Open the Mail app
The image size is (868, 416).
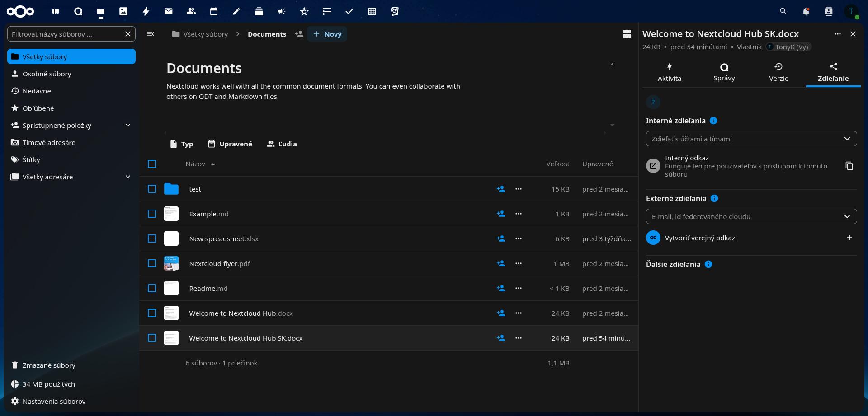tap(169, 11)
